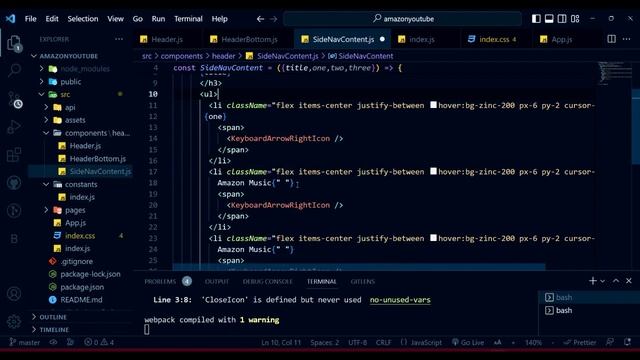Open the Selection menu
Image resolution: width=640 pixels, height=360 pixels.
point(83,19)
